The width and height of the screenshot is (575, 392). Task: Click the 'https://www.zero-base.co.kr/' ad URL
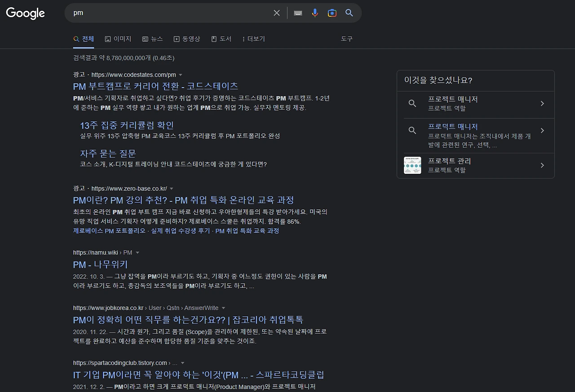pyautogui.click(x=129, y=189)
